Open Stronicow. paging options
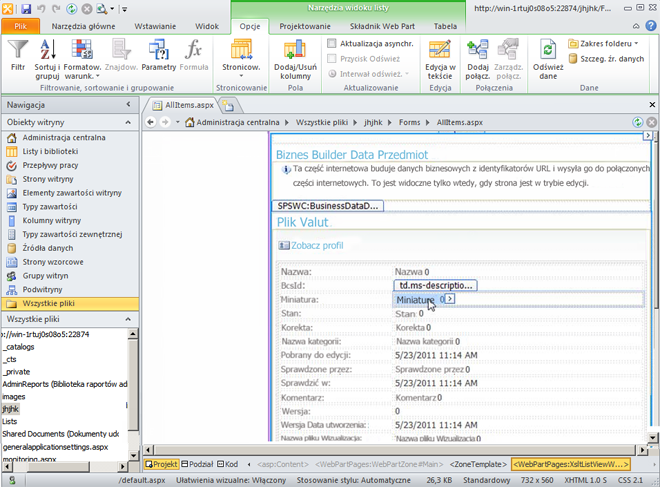The width and height of the screenshot is (660, 487). 241,58
